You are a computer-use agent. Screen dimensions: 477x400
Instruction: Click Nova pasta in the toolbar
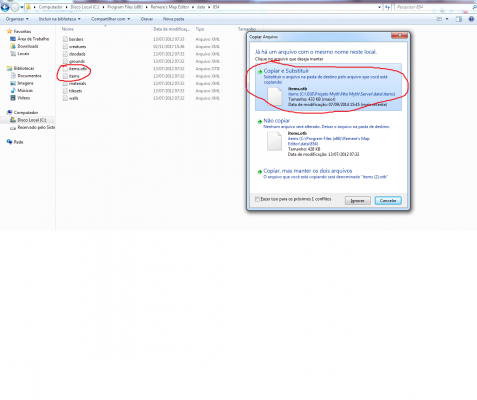click(173, 19)
